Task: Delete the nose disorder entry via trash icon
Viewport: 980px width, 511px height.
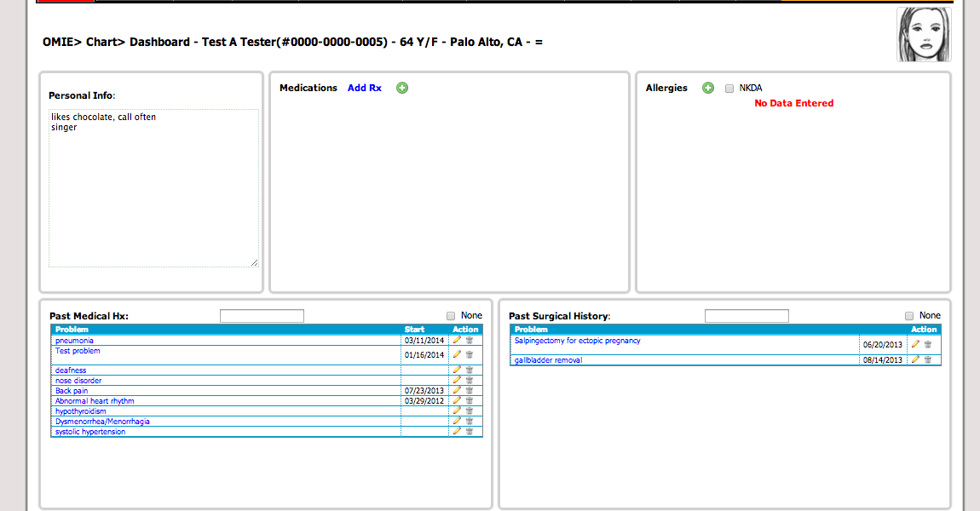Action: 469,380
